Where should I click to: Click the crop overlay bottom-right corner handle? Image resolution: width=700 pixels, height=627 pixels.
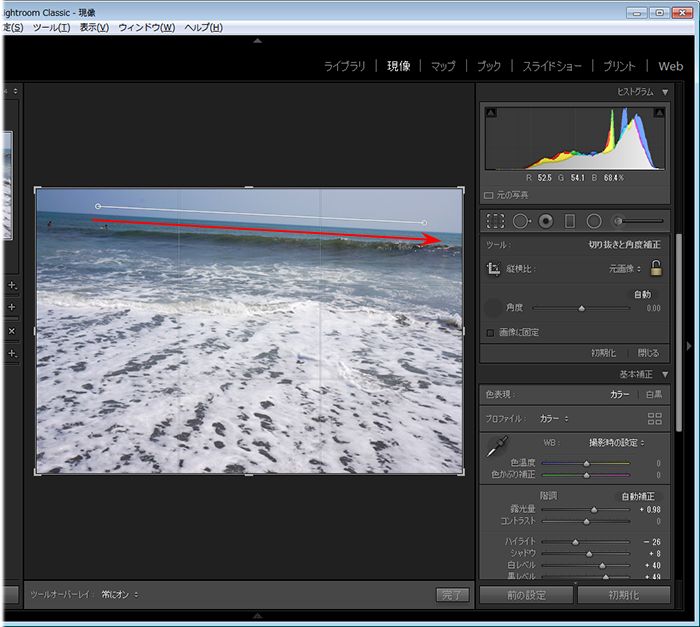pos(461,472)
